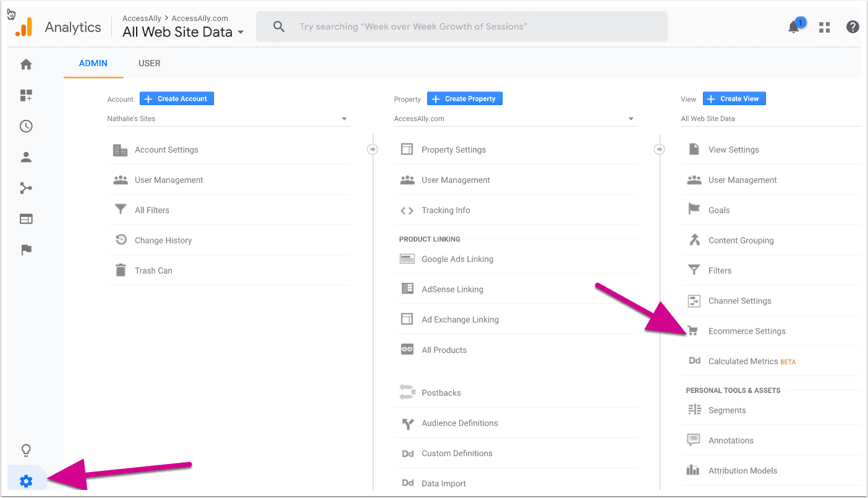The width and height of the screenshot is (868, 498).
Task: Click the Create Account button
Action: coord(177,99)
